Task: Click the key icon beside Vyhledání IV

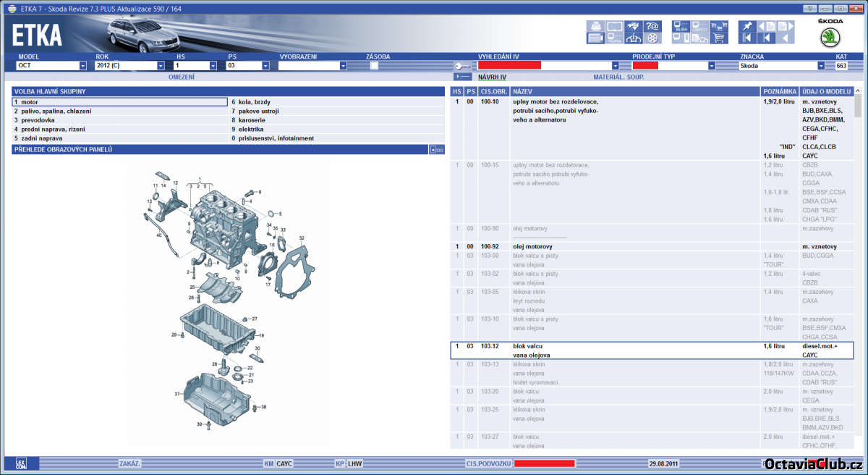Action: coord(463,65)
